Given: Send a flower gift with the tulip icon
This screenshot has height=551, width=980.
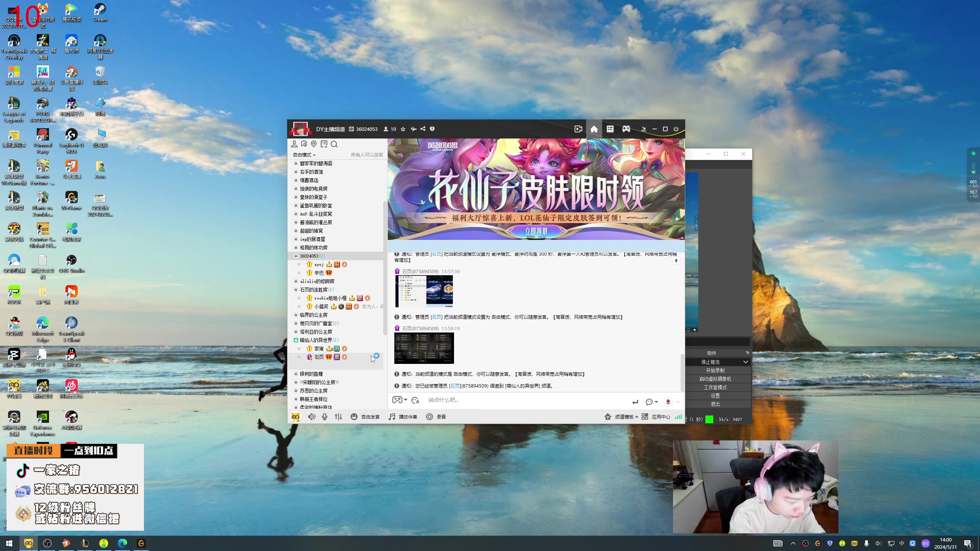Looking at the screenshot, I should click(x=668, y=402).
